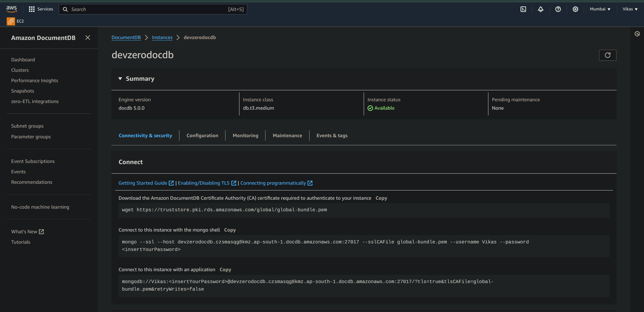Image resolution: width=644 pixels, height=312 pixels.
Task: Collapse the Summary section
Action: pyautogui.click(x=120, y=78)
